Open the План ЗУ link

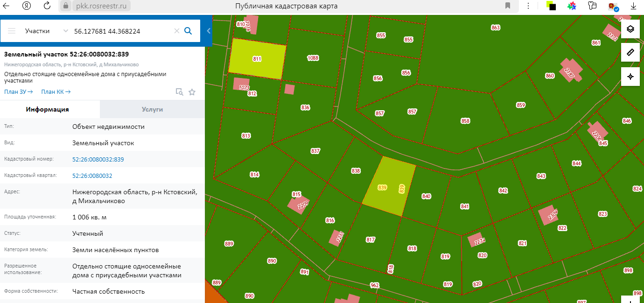coord(18,92)
